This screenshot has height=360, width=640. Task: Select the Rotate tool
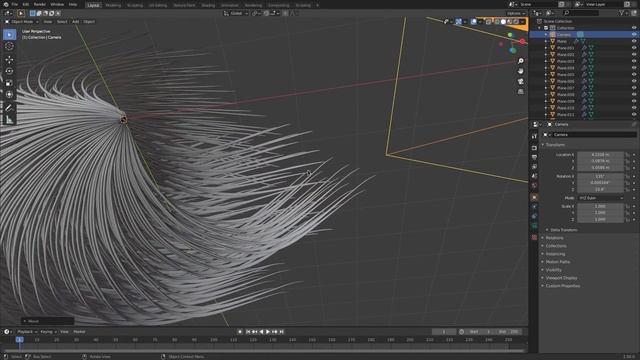pos(9,71)
